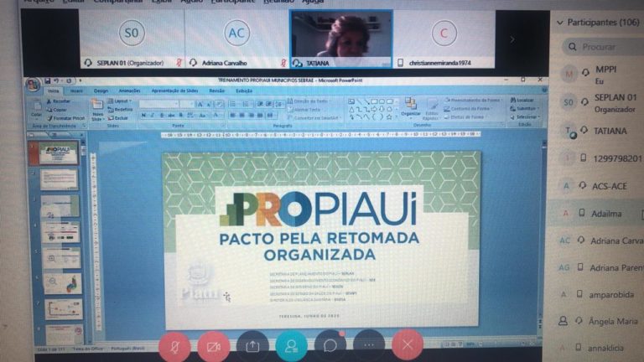Click Save icon in Quick Access toolbar
This screenshot has width=644, height=362.
pyautogui.click(x=48, y=80)
